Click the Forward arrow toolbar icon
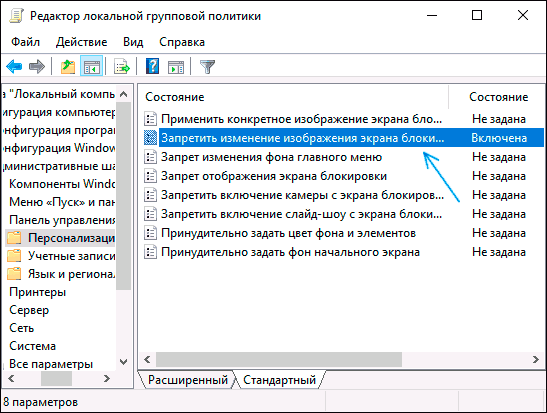The image size is (547, 413). click(x=37, y=66)
